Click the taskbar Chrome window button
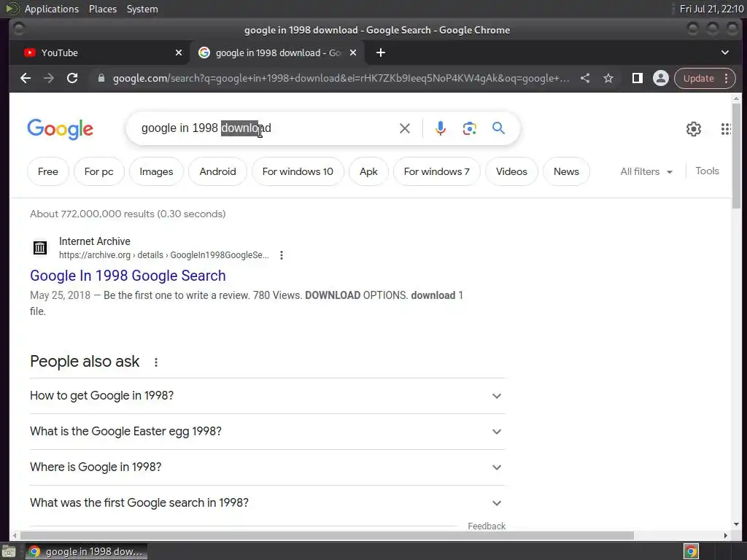 [x=86, y=551]
